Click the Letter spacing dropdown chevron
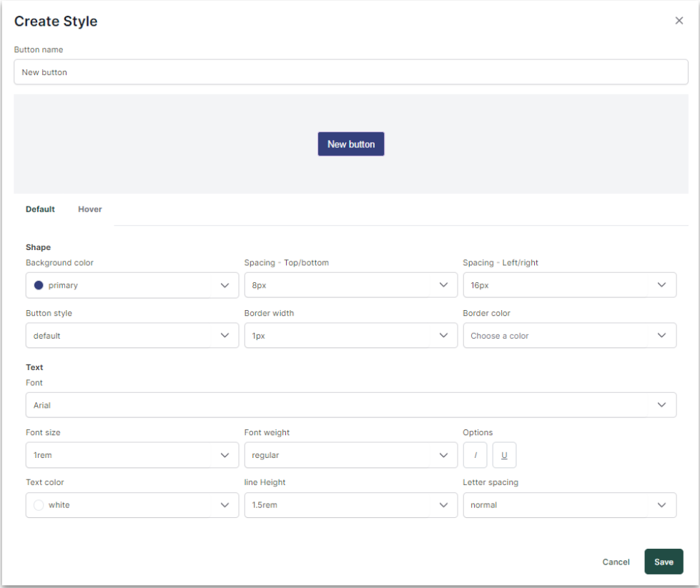Image resolution: width=700 pixels, height=588 pixels. [x=661, y=505]
